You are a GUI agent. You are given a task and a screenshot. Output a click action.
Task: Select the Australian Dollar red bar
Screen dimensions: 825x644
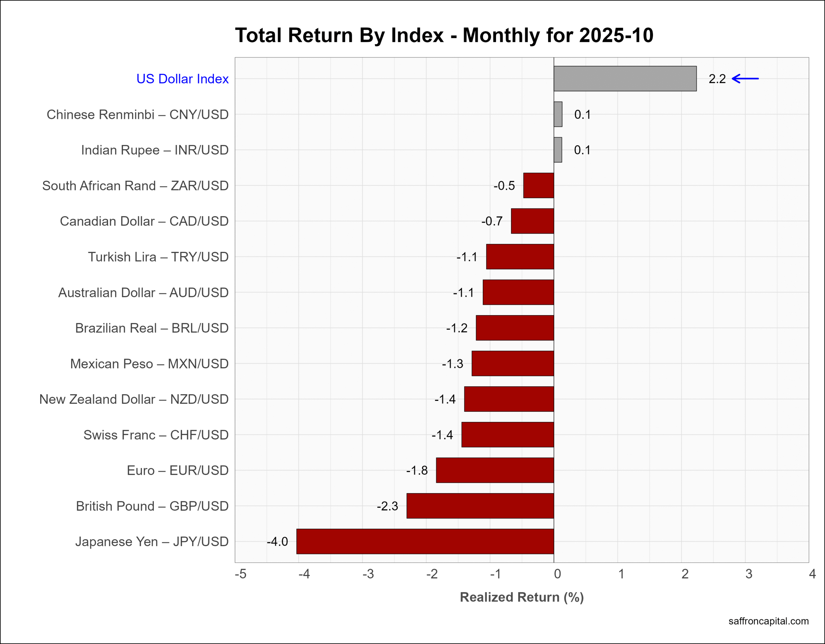pos(518,292)
